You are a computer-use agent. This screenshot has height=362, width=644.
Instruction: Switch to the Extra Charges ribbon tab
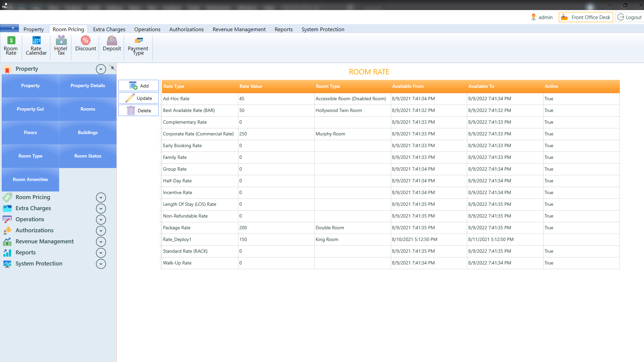pos(109,29)
